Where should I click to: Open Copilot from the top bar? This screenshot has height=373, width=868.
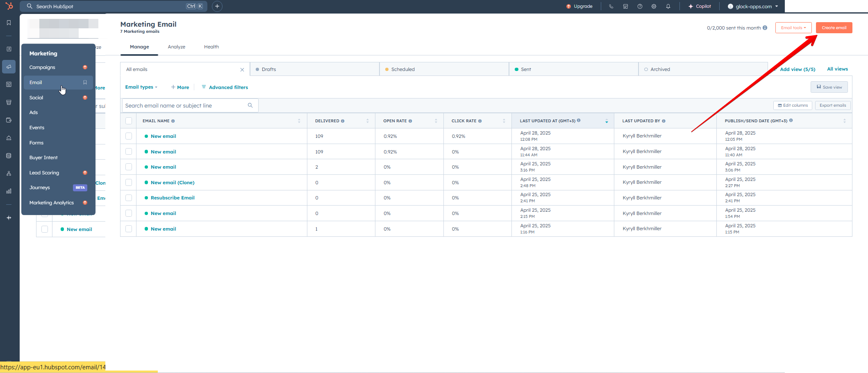(700, 6)
